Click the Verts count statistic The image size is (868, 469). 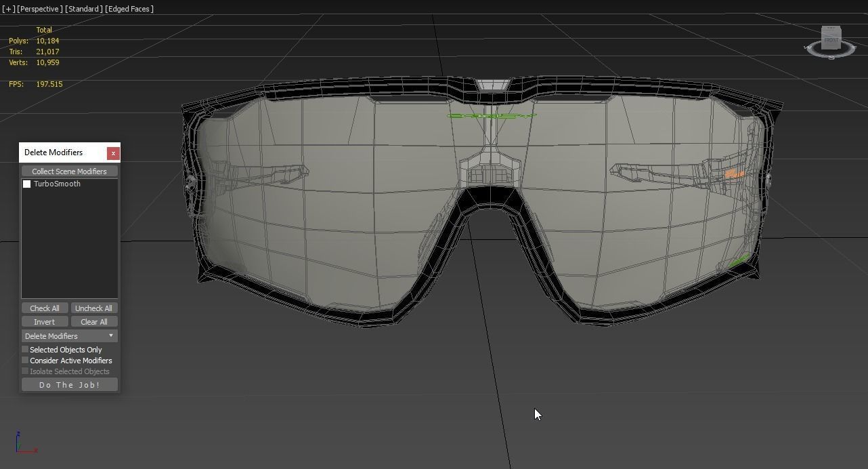tap(34, 62)
